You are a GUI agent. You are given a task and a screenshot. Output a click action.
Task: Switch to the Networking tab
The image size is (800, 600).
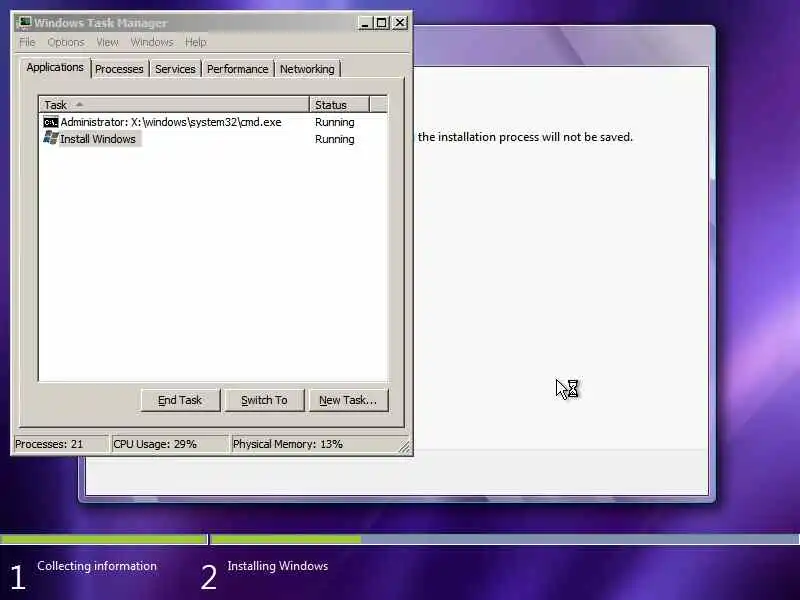click(307, 69)
